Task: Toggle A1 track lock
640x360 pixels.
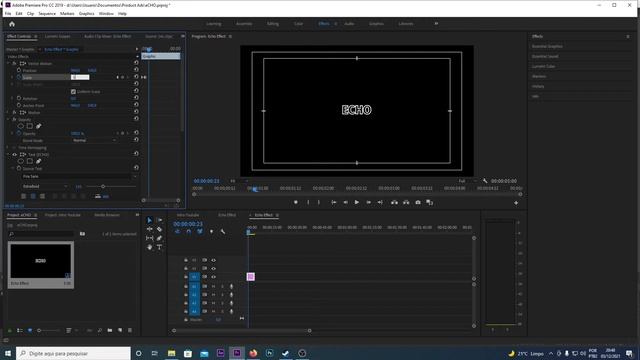Action: [186, 287]
